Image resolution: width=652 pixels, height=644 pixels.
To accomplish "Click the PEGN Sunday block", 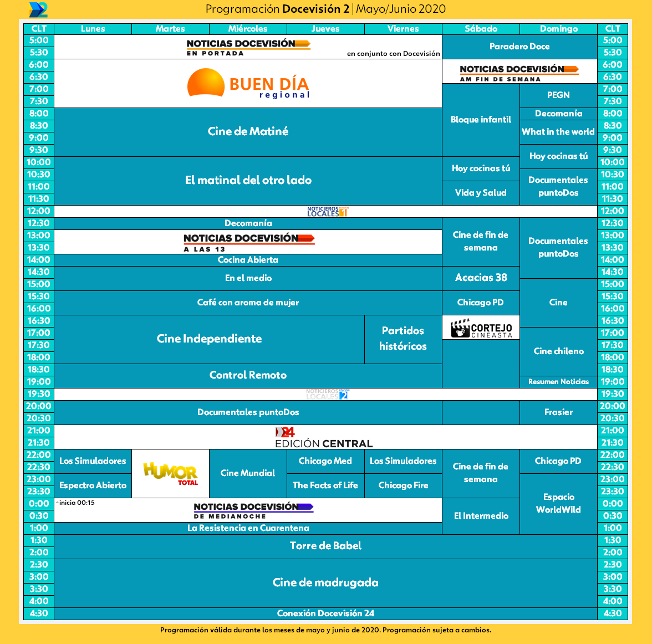I will click(558, 96).
